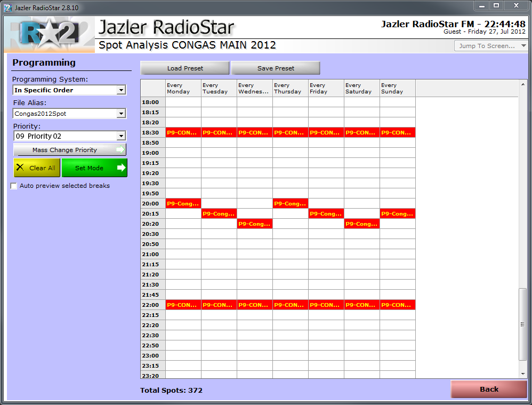The width and height of the screenshot is (532, 405).
Task: Click the 18:30 row time label
Action: click(150, 132)
